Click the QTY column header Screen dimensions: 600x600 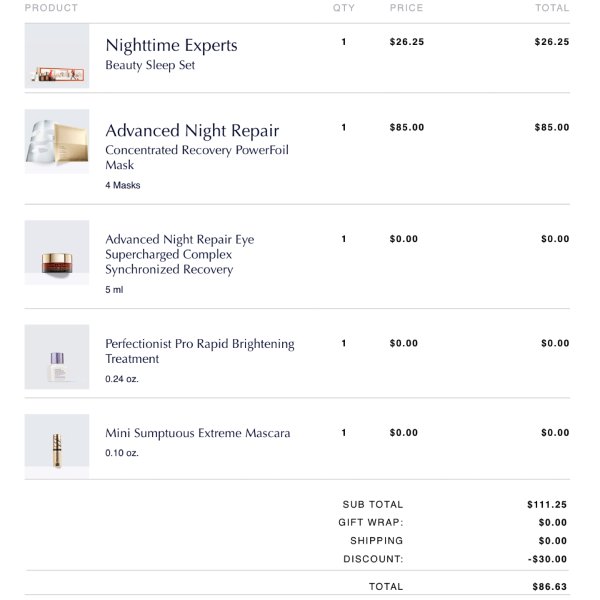coord(344,8)
